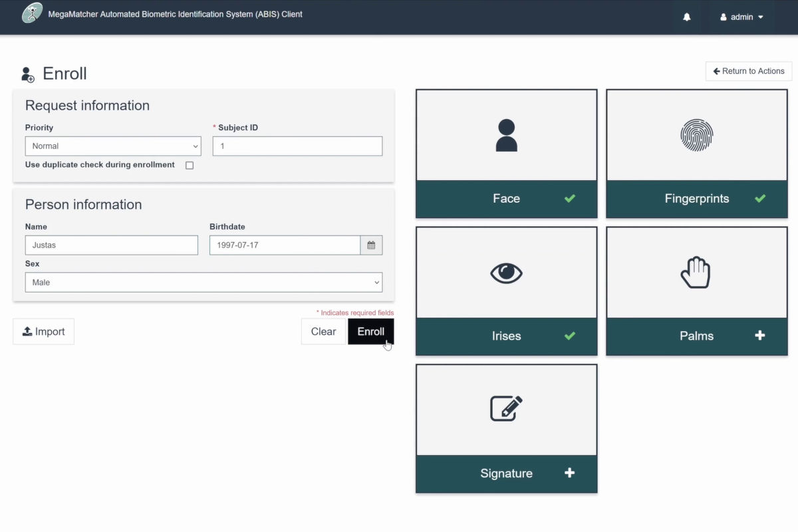The width and height of the screenshot is (798, 532).
Task: Click the Import button
Action: (x=43, y=332)
